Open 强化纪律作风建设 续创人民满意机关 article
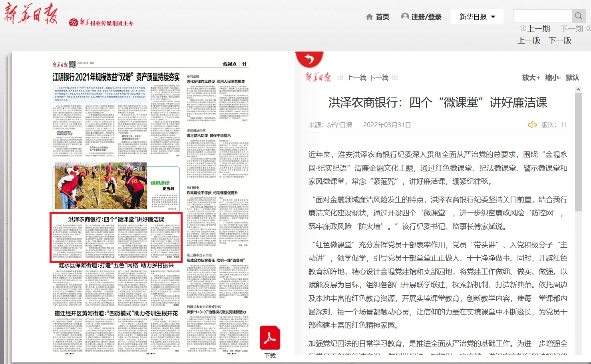Viewport: 591px width, 364px height. (x=216, y=82)
